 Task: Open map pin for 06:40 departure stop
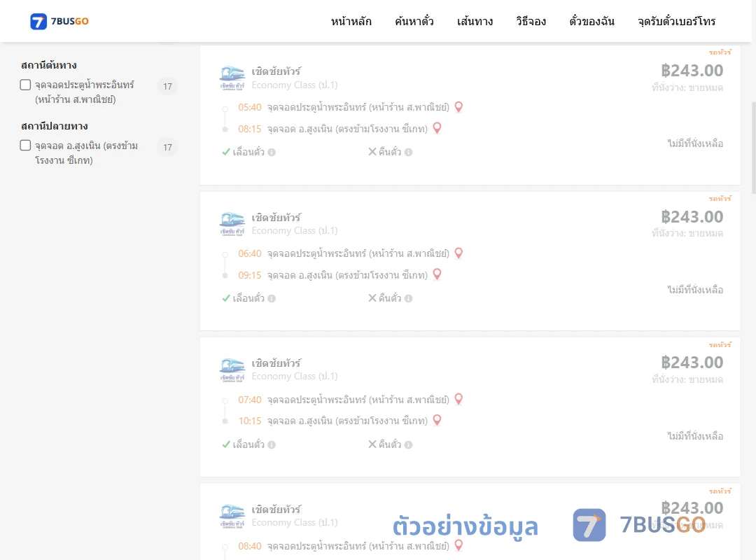click(458, 253)
